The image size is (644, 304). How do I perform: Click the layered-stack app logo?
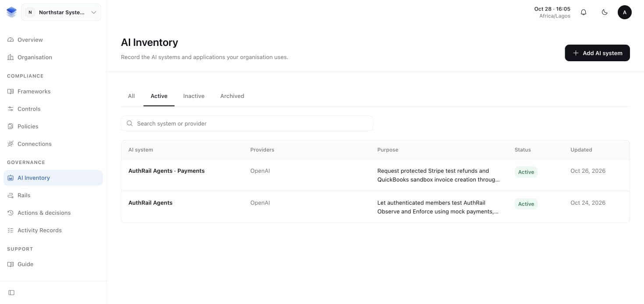(11, 12)
